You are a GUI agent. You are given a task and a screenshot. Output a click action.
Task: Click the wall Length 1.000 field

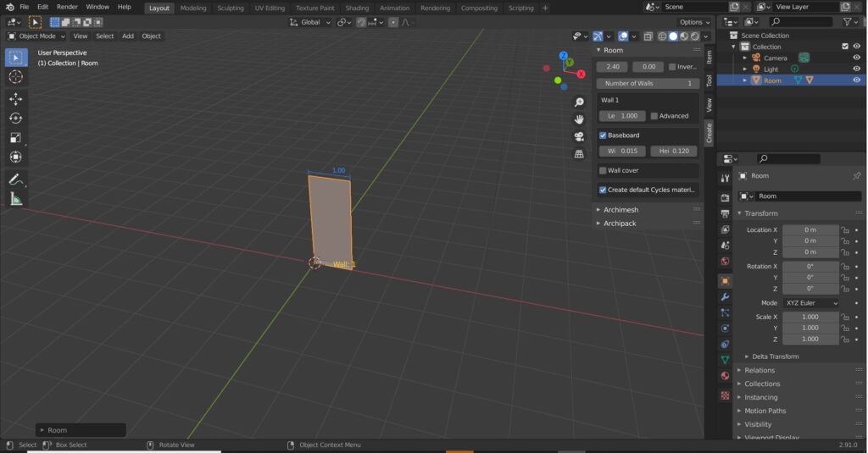pyautogui.click(x=621, y=116)
